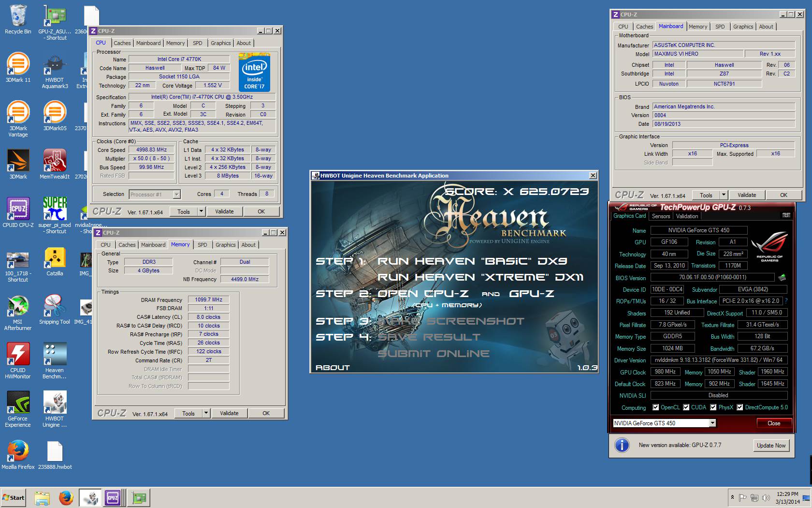Launch the Snipping Tool shortcut

pos(55,310)
